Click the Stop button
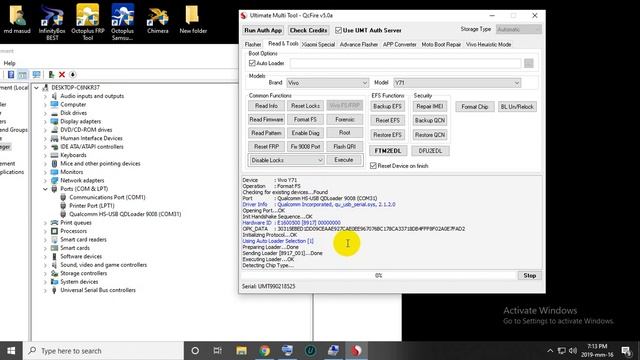Viewport: 640px width, 360px height. tap(530, 276)
